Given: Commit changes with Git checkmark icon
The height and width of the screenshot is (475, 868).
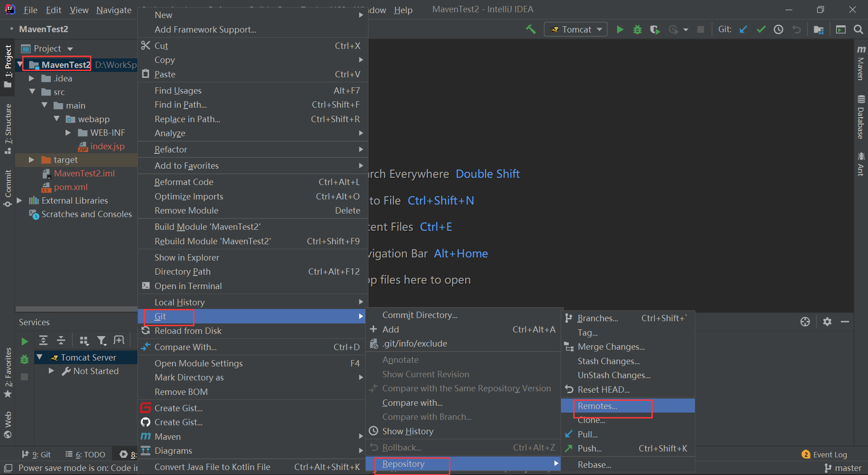Looking at the screenshot, I should point(761,29).
